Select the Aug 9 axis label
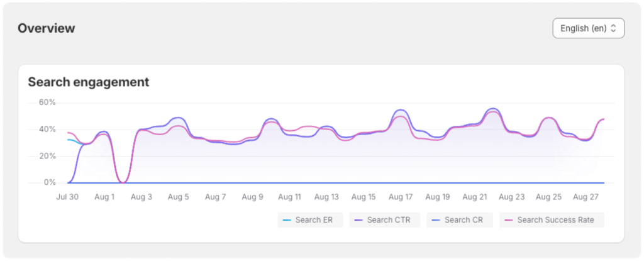 [252, 197]
